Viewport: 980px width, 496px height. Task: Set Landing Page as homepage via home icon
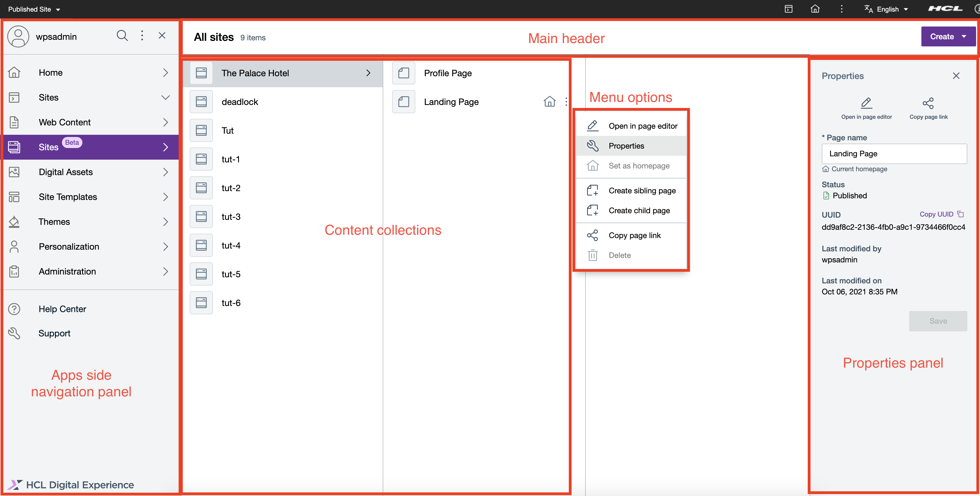point(549,101)
